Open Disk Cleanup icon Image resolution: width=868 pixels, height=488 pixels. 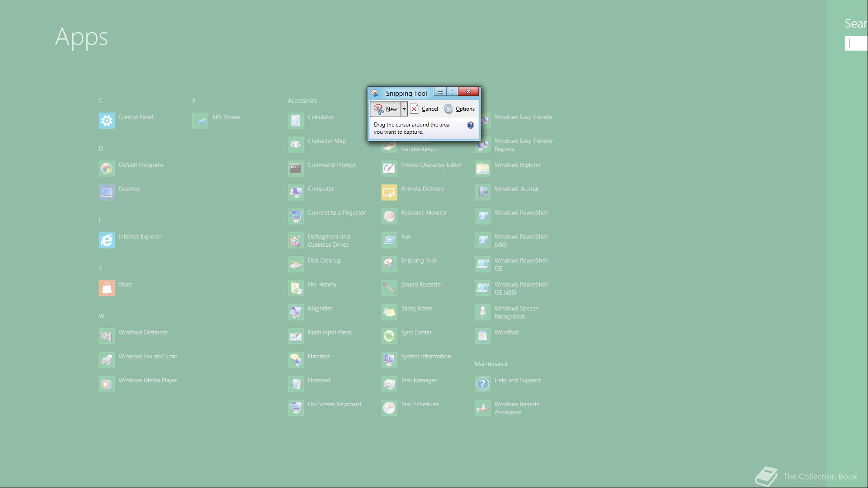[296, 264]
